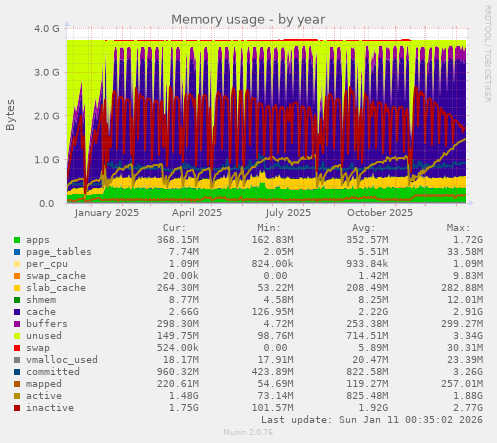The image size is (497, 443).
Task: Click the mapped legend color swatch
Action: coord(17,384)
